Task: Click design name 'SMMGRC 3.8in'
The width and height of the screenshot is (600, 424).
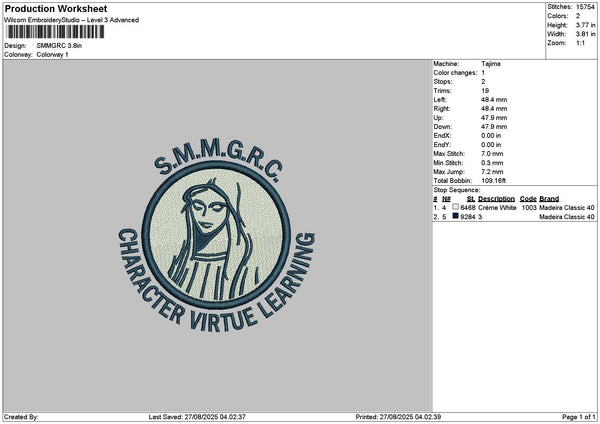Action: click(59, 46)
